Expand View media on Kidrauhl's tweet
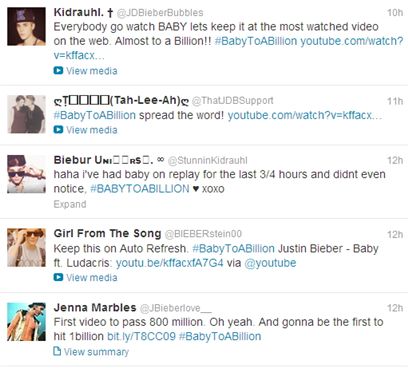408x368 pixels. [92, 71]
